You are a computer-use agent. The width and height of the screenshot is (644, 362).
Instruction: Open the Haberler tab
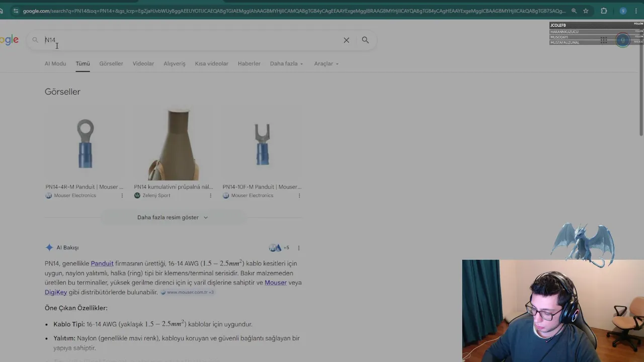(x=249, y=64)
